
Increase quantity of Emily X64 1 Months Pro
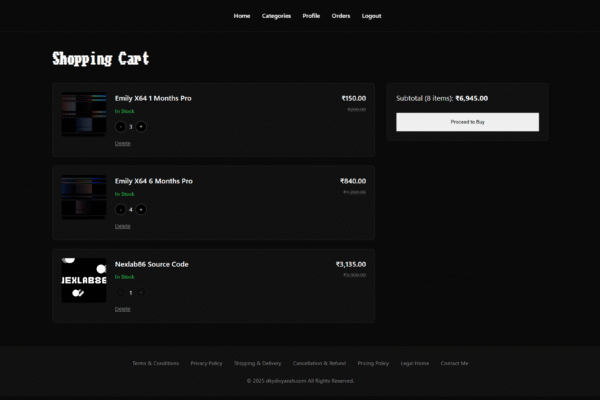[x=141, y=127]
